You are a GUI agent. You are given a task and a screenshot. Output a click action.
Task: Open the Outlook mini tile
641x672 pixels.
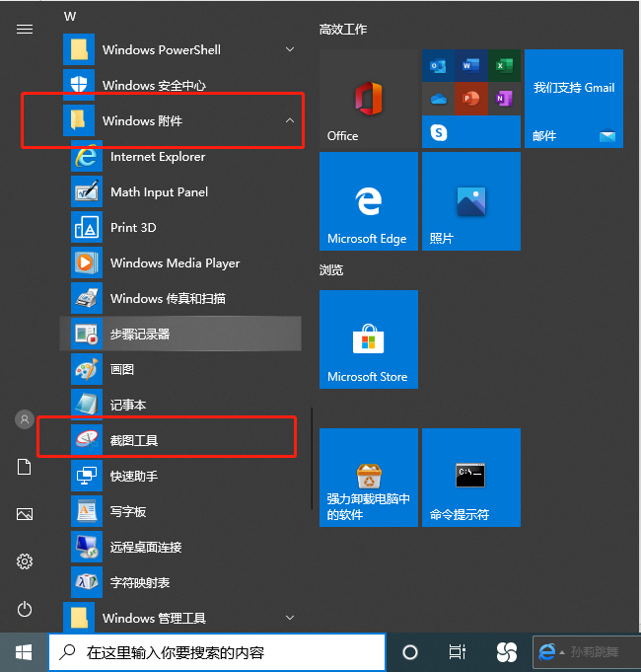coord(438,65)
